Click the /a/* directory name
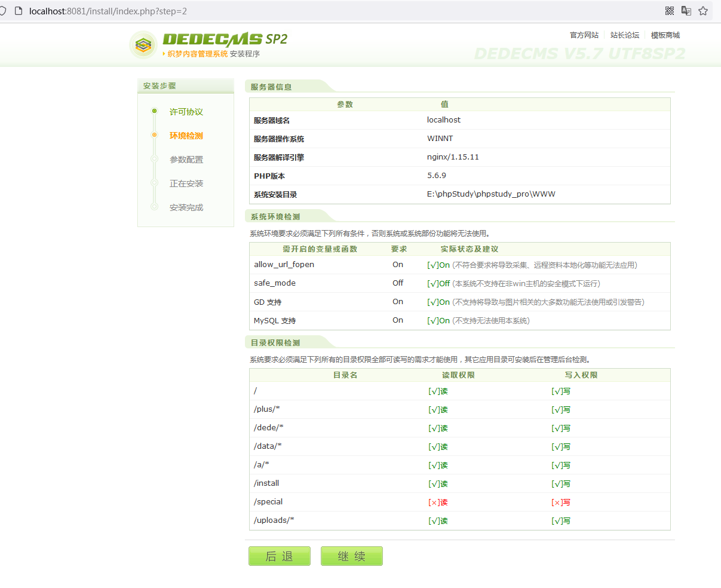The width and height of the screenshot is (721, 588). [262, 464]
